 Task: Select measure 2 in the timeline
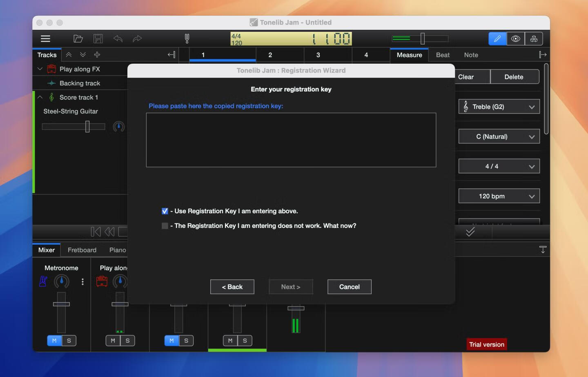[270, 55]
